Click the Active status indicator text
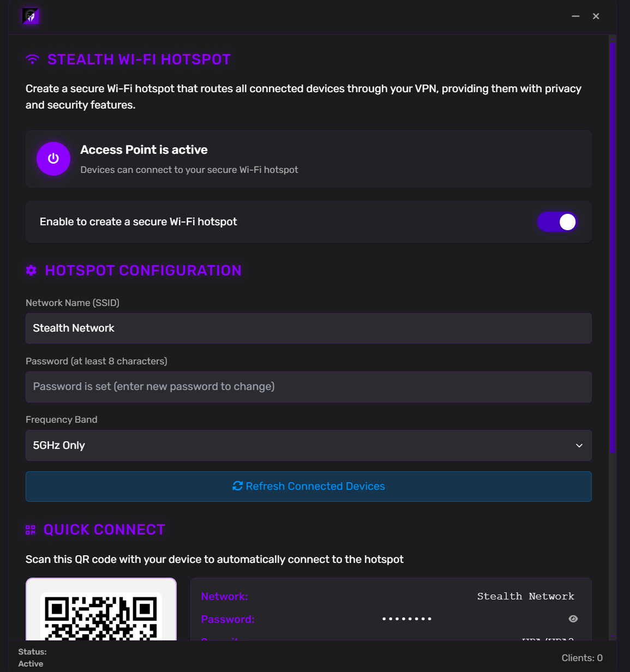630x672 pixels. pyautogui.click(x=31, y=664)
